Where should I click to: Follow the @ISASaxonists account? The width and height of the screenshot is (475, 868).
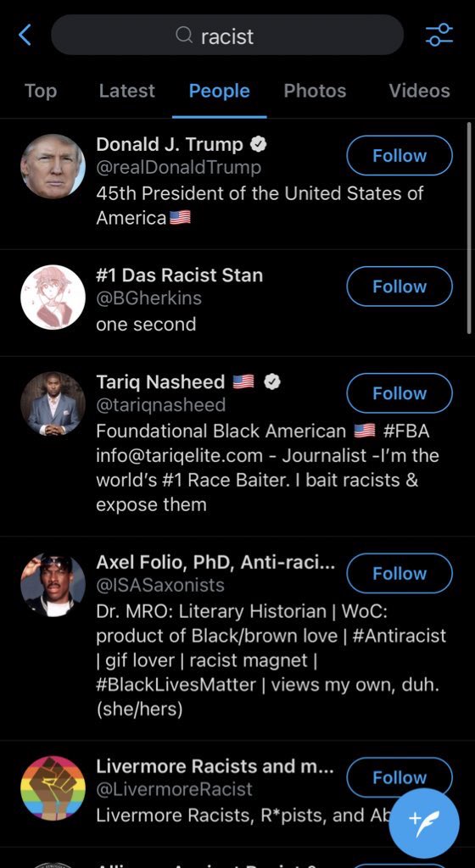[x=400, y=574]
